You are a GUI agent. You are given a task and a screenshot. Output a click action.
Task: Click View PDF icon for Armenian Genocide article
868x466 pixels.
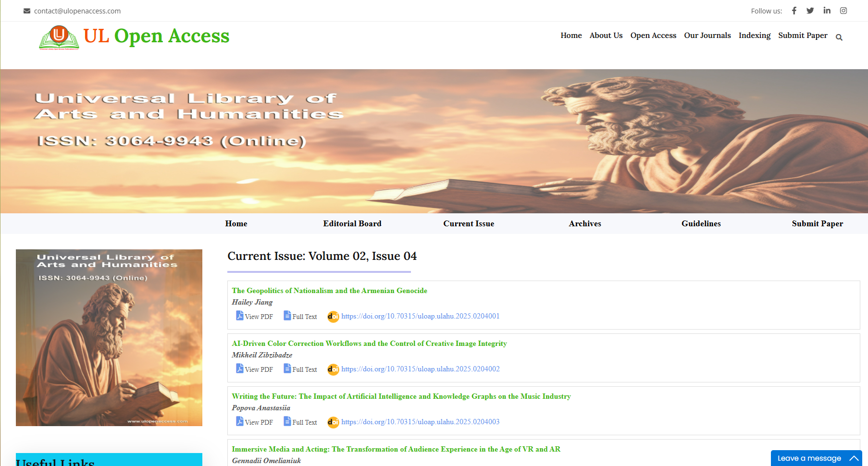[240, 316]
